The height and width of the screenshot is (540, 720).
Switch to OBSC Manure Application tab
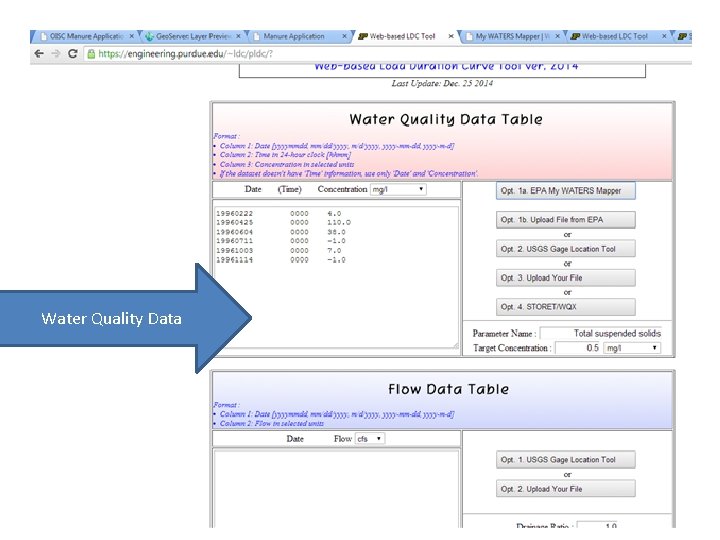(84, 36)
